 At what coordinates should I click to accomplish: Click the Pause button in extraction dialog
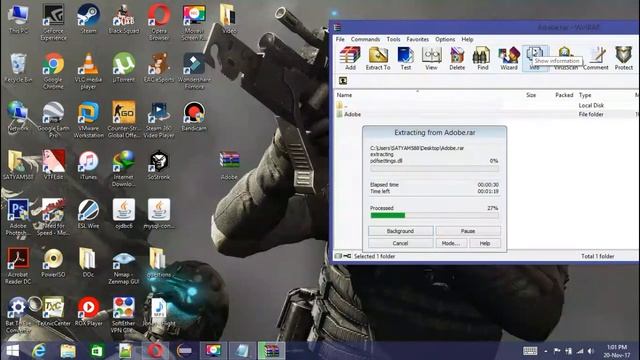click(468, 231)
